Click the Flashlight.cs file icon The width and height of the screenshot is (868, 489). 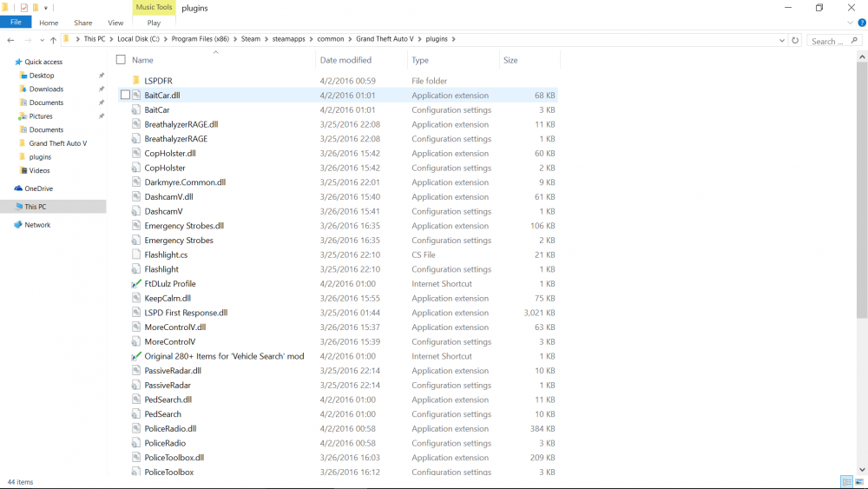pos(135,254)
